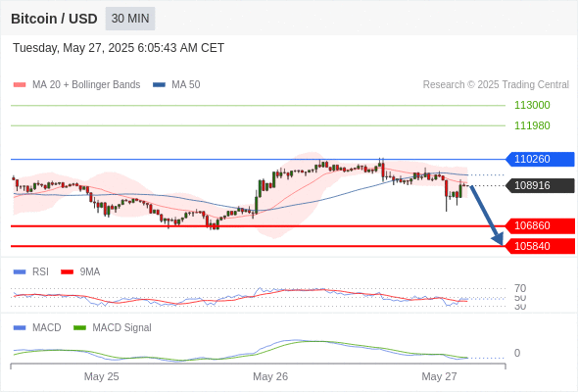Click the blue downward forecast arrow head
Viewport: 578px width, 392px height.
click(x=498, y=239)
